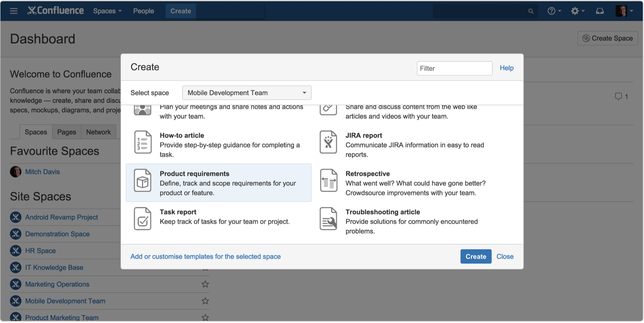Pick the Product requirements template icon
This screenshot has width=644, height=323.
[x=142, y=181]
